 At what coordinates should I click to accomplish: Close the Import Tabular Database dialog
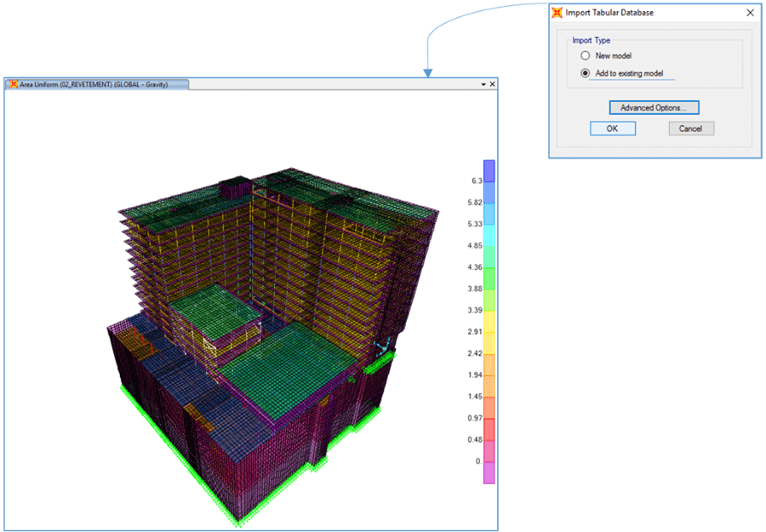tap(751, 13)
